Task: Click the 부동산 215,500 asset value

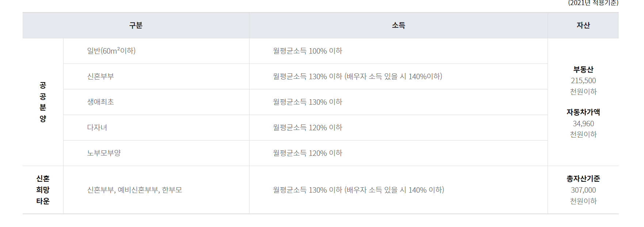Action: click(583, 80)
